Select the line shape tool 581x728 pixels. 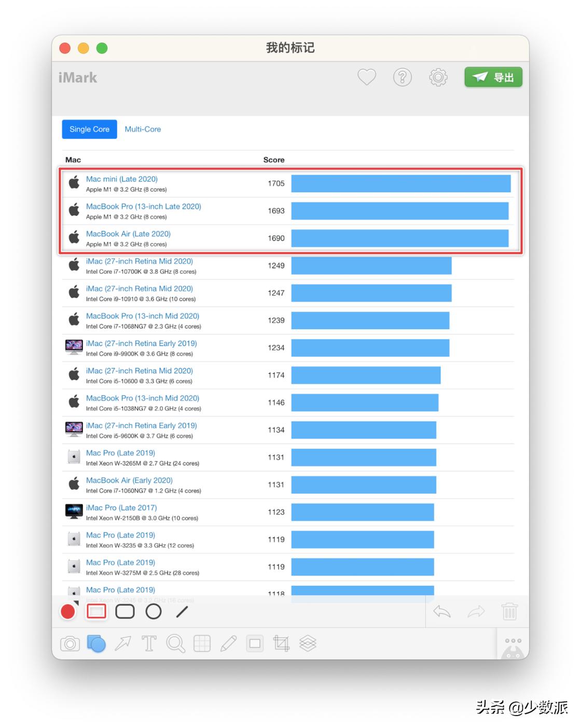(182, 612)
